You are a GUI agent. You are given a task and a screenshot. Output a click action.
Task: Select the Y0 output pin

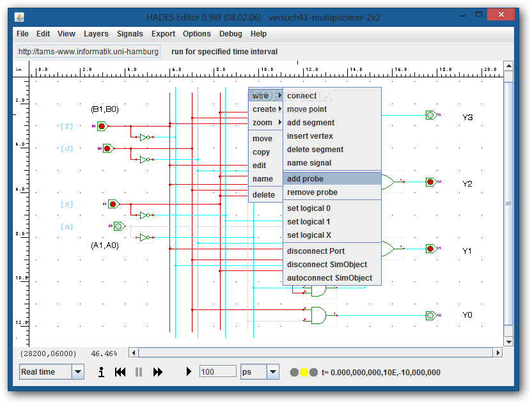431,316
